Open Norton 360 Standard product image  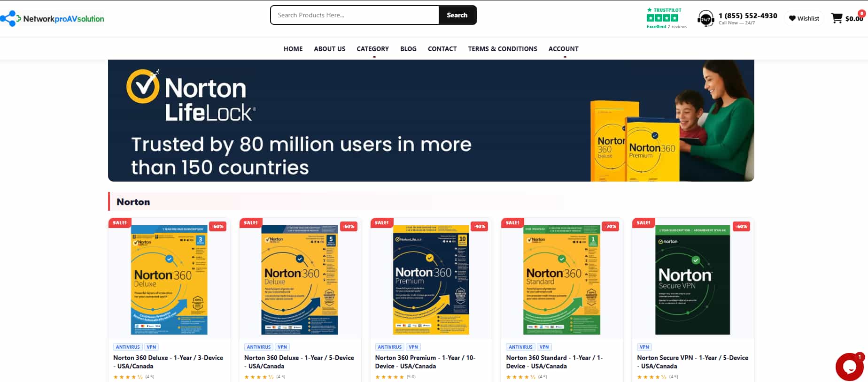coord(562,280)
